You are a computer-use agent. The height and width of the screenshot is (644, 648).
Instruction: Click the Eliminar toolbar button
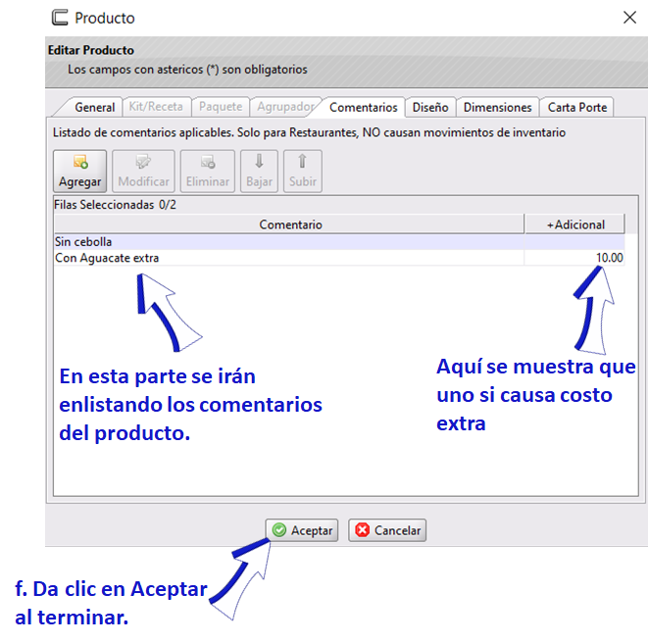point(208,171)
